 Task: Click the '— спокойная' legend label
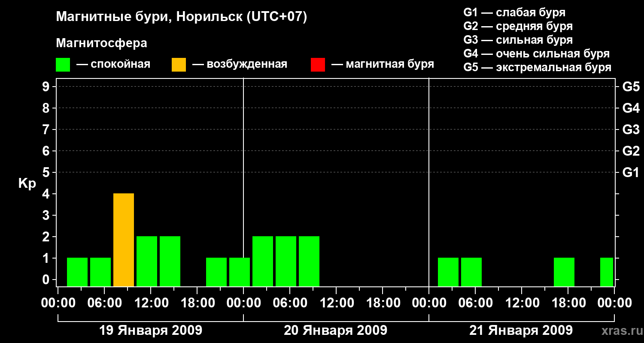[113, 64]
